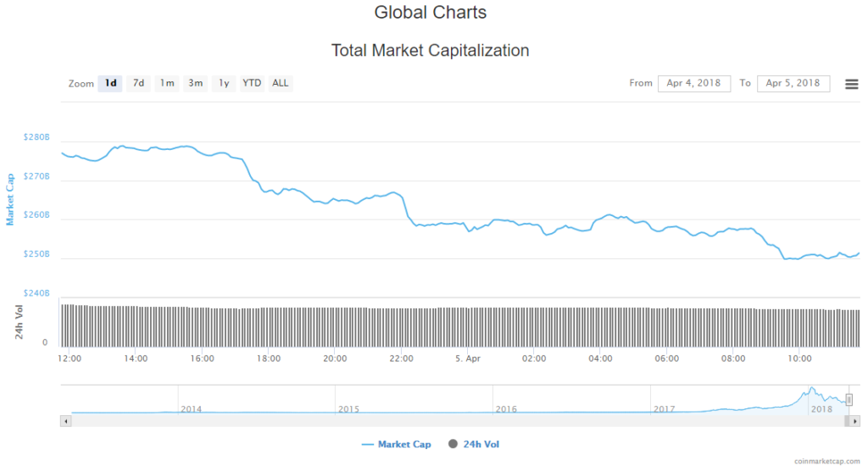The width and height of the screenshot is (868, 466).
Task: Click the 24h volume bars area
Action: click(458, 326)
